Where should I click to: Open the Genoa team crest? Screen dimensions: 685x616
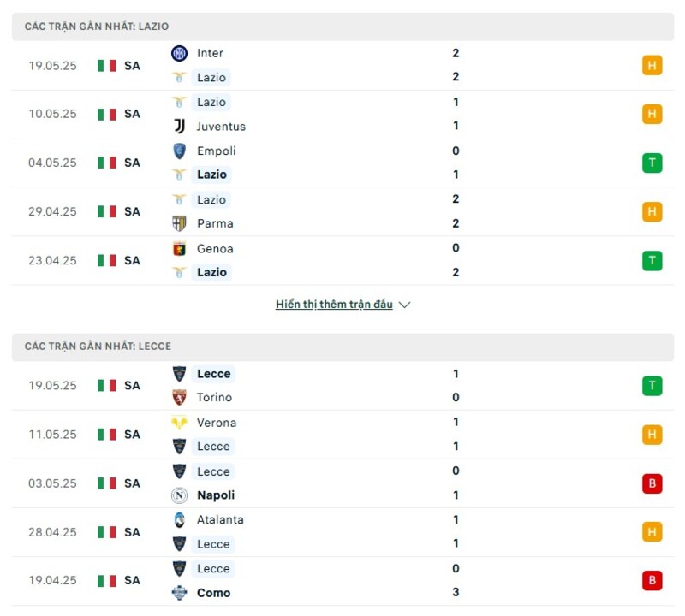pos(180,248)
